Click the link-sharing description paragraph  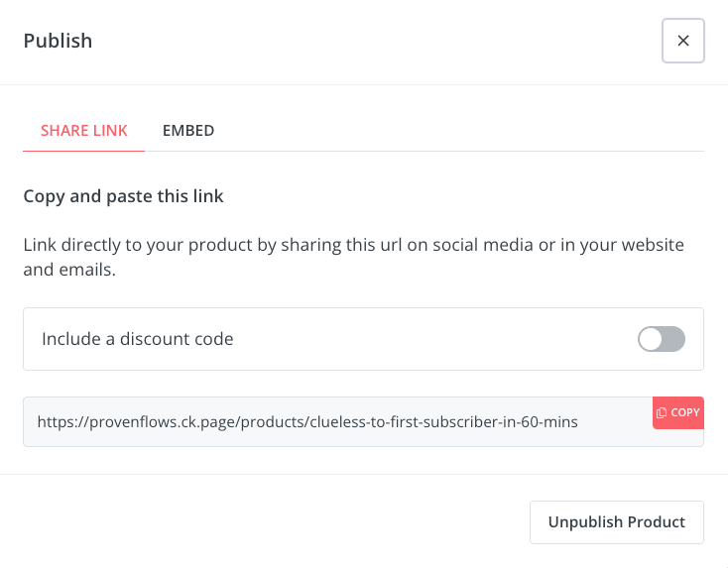354,257
